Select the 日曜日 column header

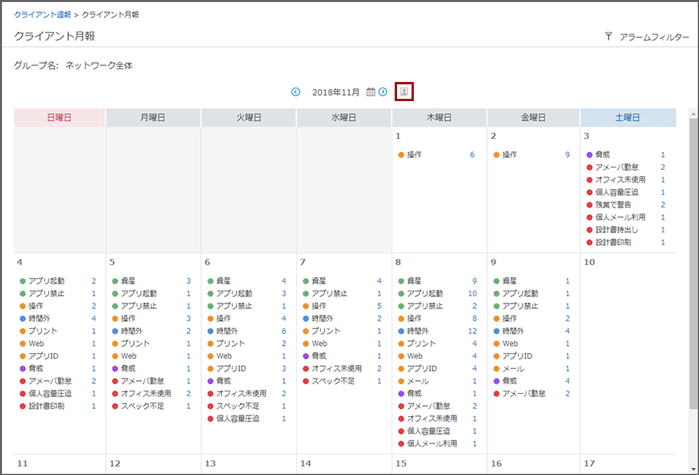(60, 117)
